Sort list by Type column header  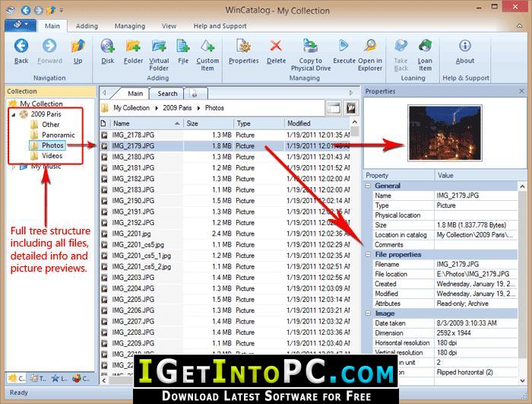click(258, 123)
